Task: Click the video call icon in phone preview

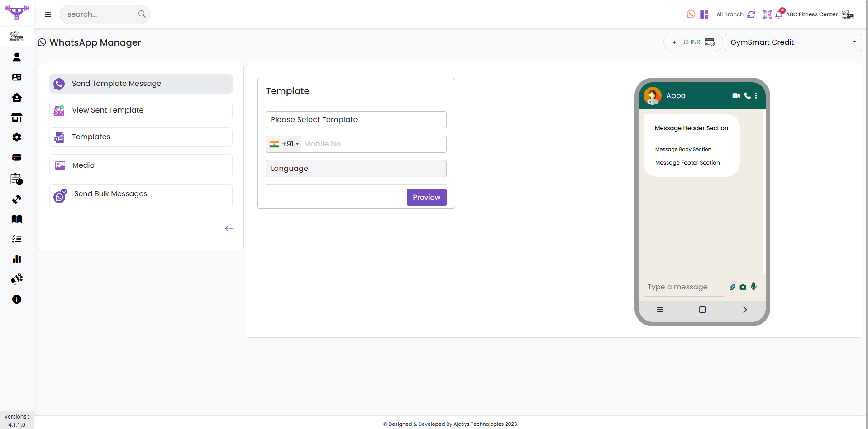Action: pos(736,96)
